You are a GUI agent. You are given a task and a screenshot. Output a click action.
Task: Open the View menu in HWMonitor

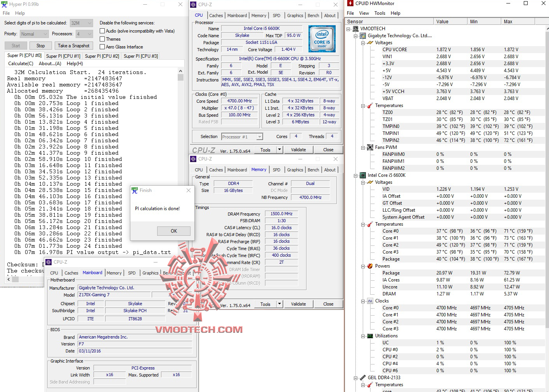coord(364,13)
